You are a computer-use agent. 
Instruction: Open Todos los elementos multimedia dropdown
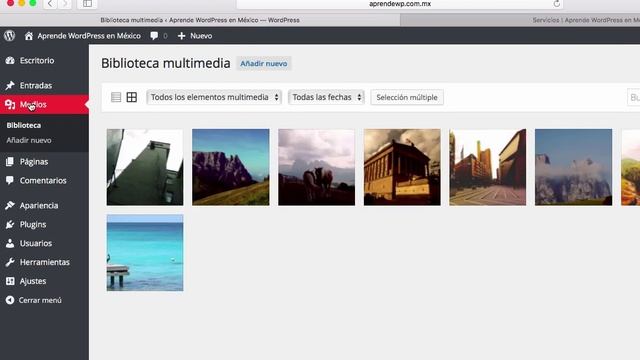pyautogui.click(x=214, y=97)
